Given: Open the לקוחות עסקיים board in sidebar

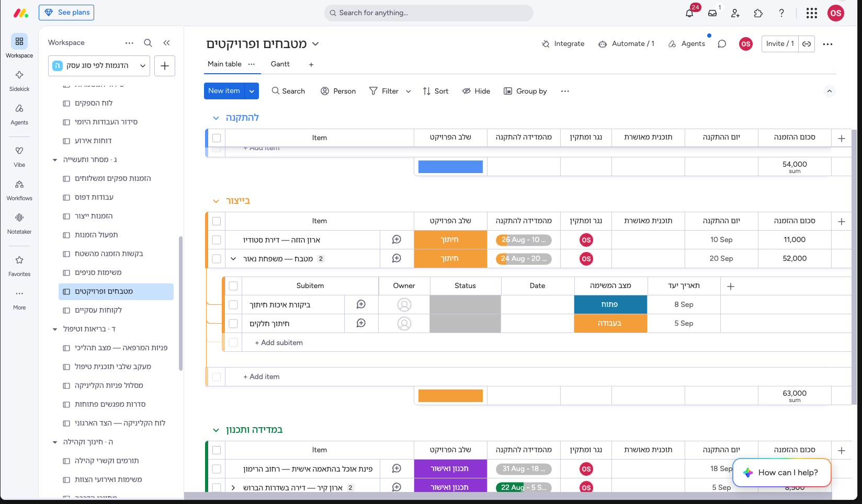Looking at the screenshot, I should pyautogui.click(x=116, y=311).
